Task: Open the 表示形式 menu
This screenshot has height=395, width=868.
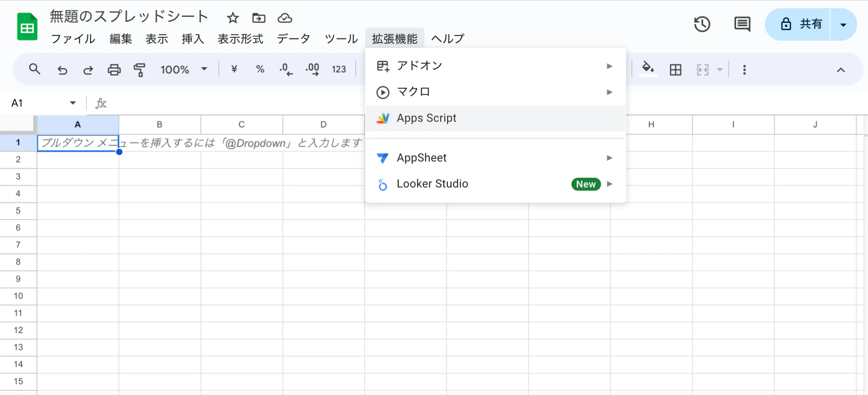Action: tap(240, 39)
